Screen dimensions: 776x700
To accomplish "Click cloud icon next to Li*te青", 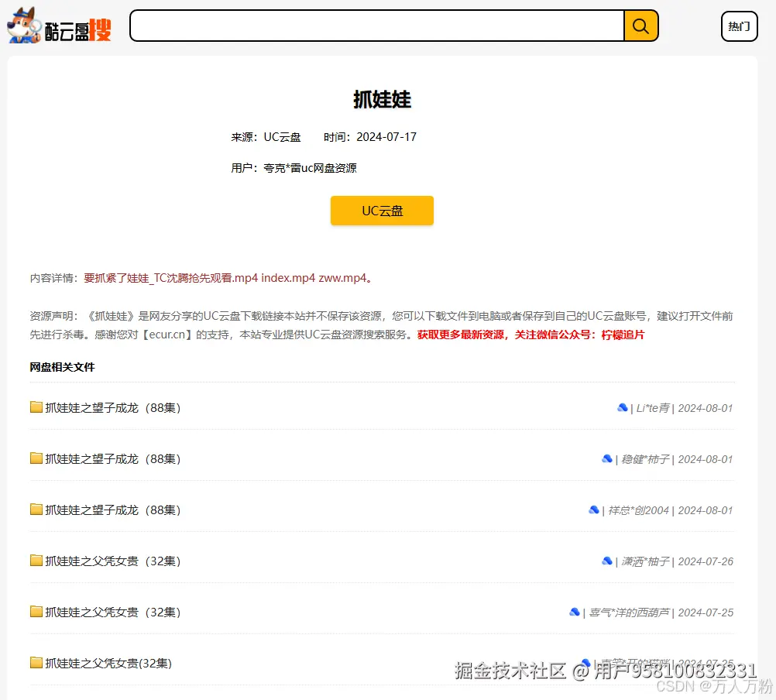I will (x=623, y=407).
